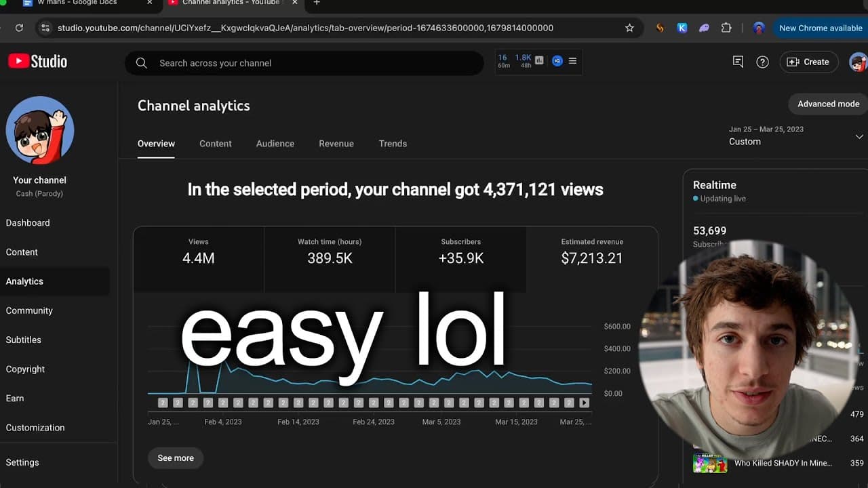Screen dimensions: 868x488
Task: Bookmark this page with the star icon
Action: [x=629, y=28]
